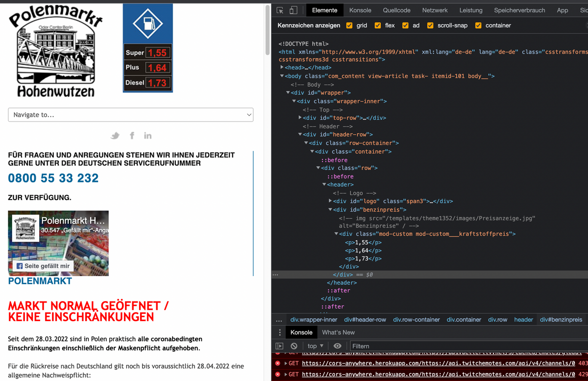Open the drawer three-dot menu

pos(280,332)
